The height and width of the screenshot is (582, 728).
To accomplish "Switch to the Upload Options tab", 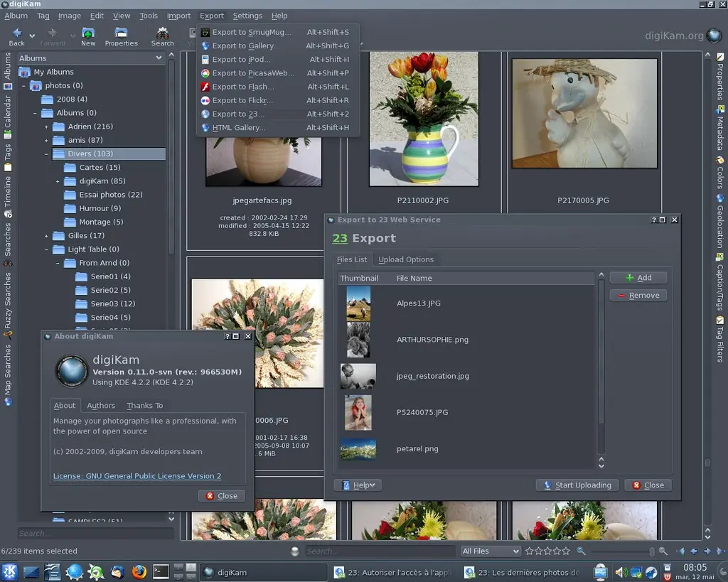I will tap(406, 259).
